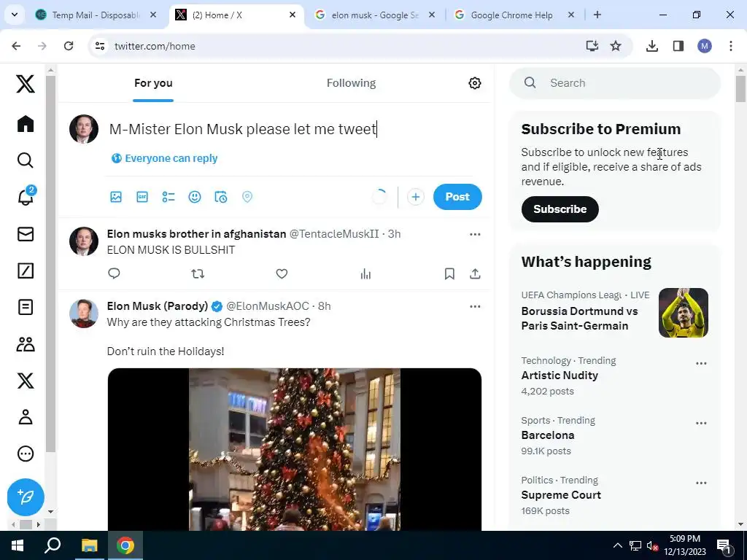The height and width of the screenshot is (560, 747).
Task: Open more options on TentacleMuskII post
Action: point(475,234)
